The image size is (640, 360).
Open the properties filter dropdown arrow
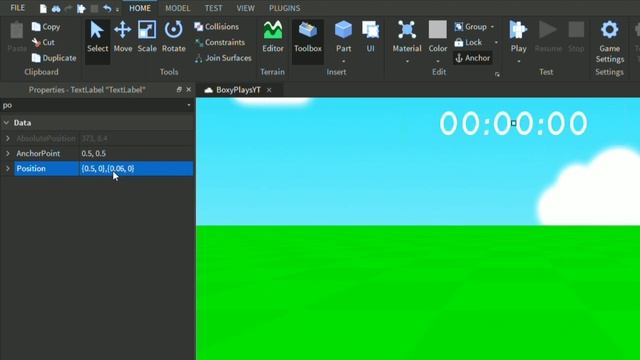coord(189,105)
